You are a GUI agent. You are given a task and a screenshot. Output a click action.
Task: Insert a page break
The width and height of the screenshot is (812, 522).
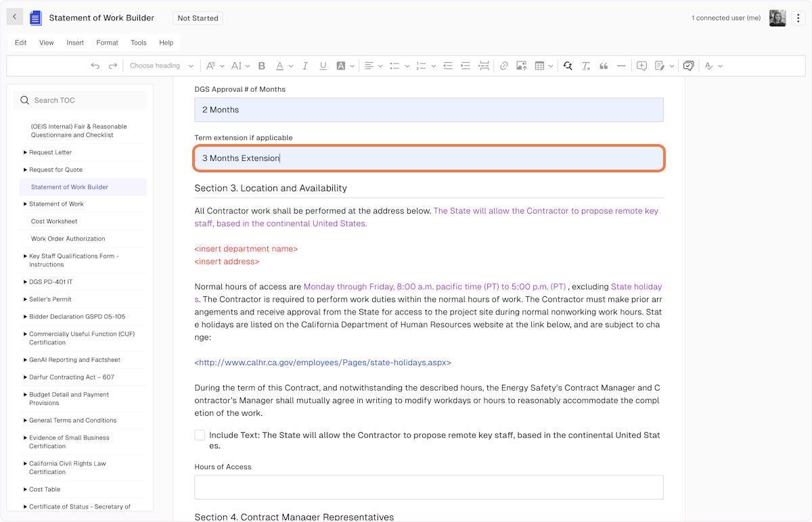484,66
